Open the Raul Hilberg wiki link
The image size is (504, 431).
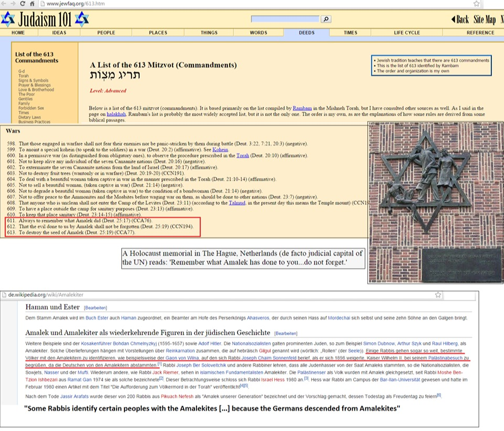point(445,344)
